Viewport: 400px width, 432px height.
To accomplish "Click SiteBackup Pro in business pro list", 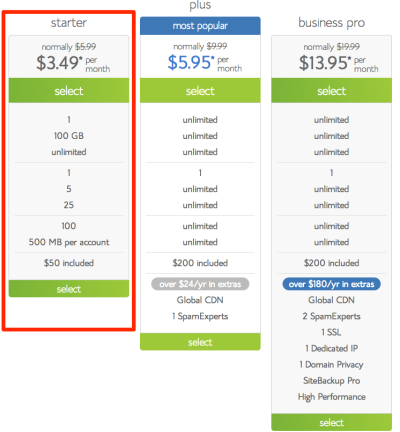I will (x=331, y=381).
